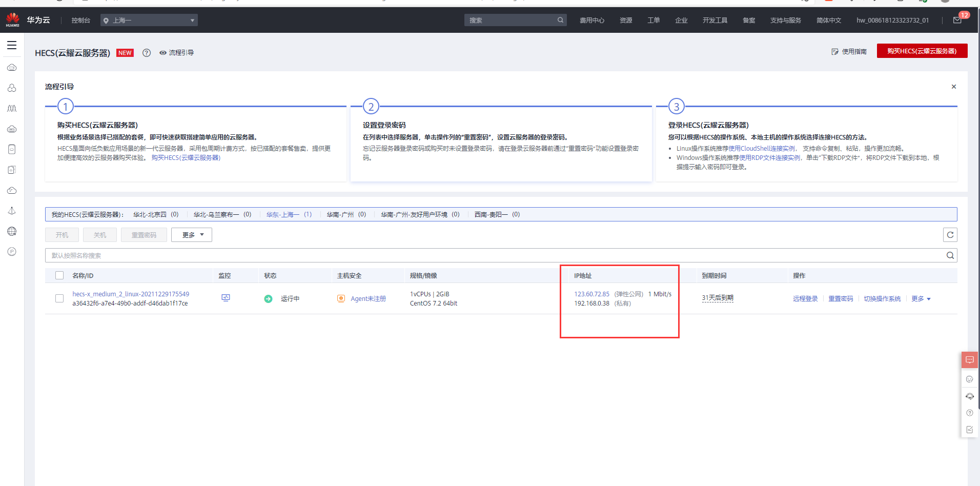The height and width of the screenshot is (486, 980).
Task: Open 开发工具 in top menu
Action: point(715,21)
